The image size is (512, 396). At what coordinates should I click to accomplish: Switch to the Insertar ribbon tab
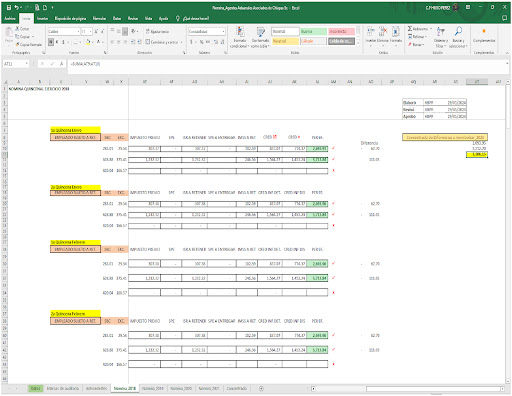(42, 18)
